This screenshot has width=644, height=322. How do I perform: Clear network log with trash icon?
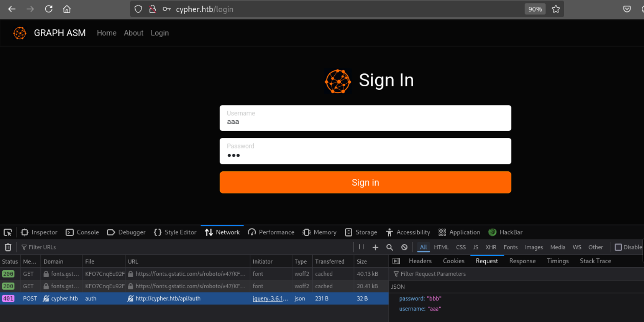[8, 247]
